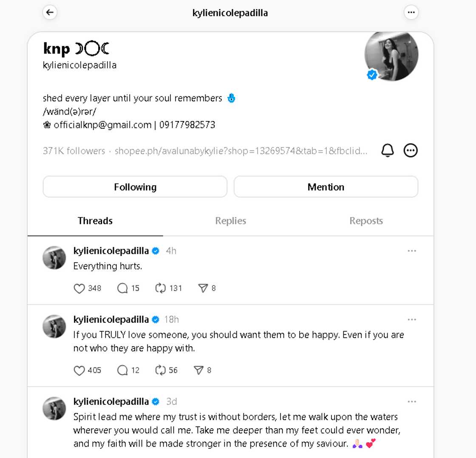This screenshot has height=458, width=476.
Task: Click the back arrow to leave the profile
Action: (50, 12)
